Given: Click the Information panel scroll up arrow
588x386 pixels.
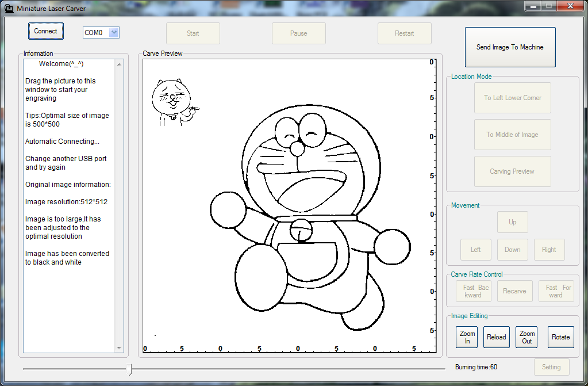Looking at the screenshot, I should (x=119, y=64).
